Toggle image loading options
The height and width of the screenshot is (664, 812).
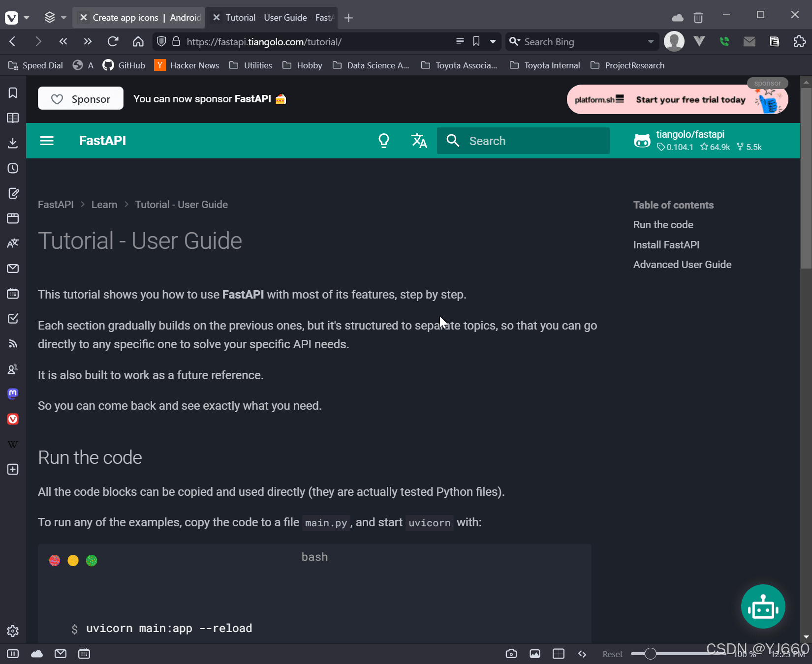pos(535,654)
